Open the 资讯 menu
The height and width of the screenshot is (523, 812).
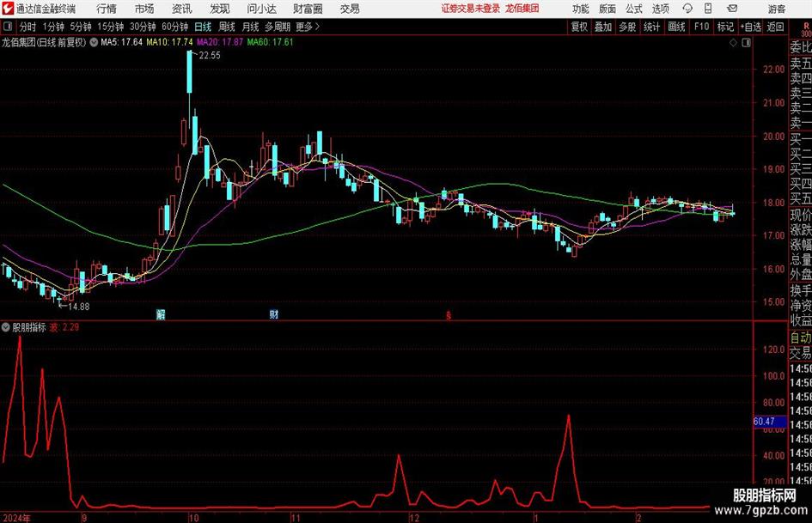click(182, 9)
